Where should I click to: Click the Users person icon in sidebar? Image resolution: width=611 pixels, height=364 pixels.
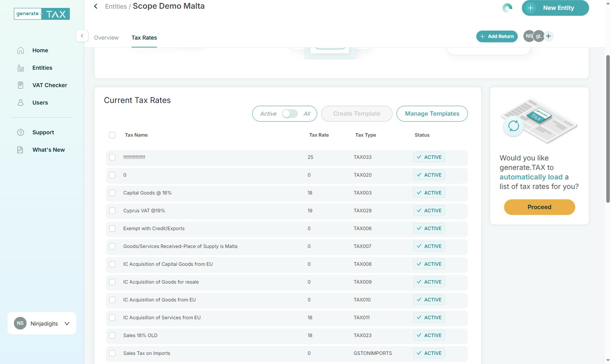pyautogui.click(x=21, y=103)
